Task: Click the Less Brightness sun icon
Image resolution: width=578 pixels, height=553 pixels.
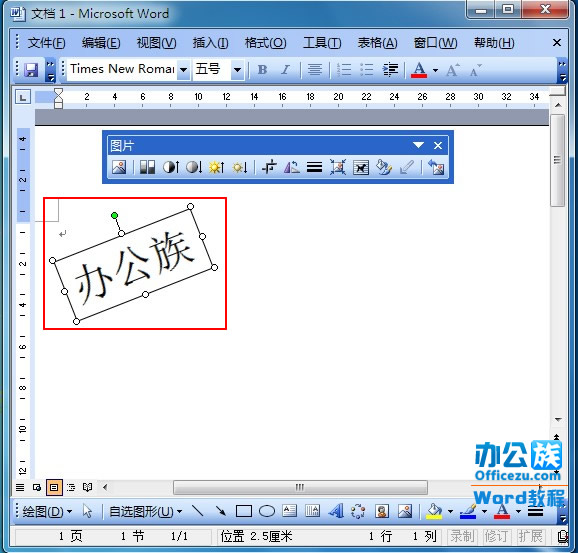Action: (x=240, y=167)
